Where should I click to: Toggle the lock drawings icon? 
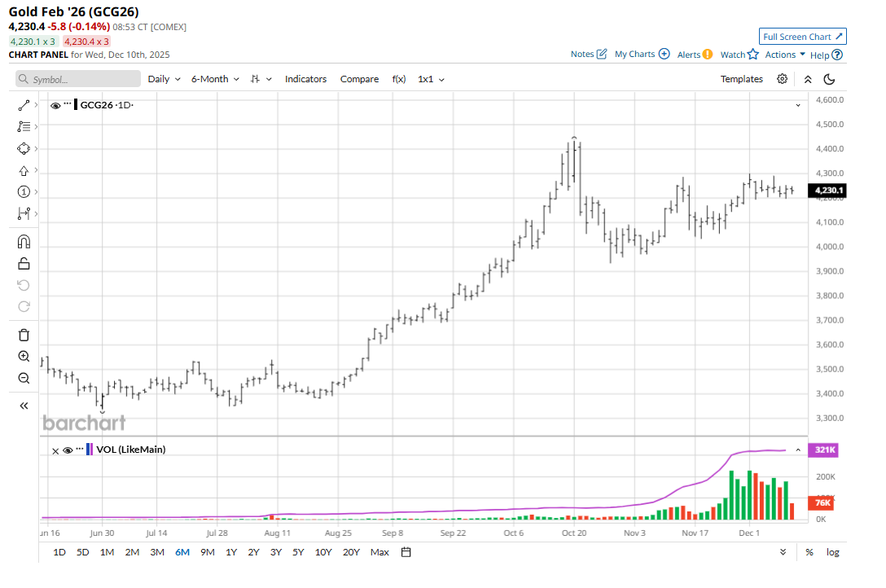(x=24, y=263)
